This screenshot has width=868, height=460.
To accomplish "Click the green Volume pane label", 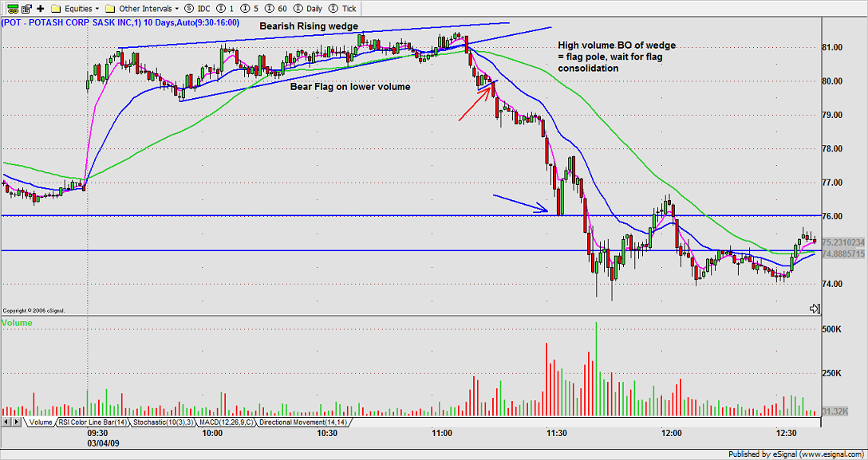I will (17, 323).
